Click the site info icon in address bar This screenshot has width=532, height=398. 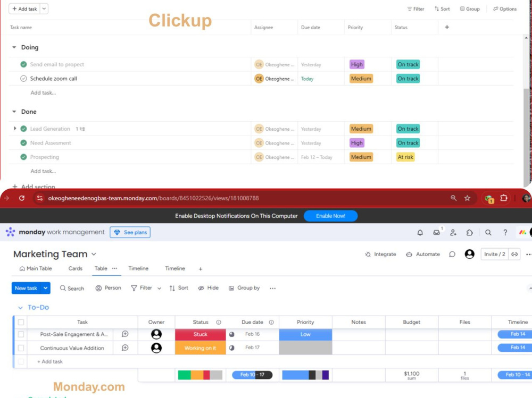click(x=40, y=198)
